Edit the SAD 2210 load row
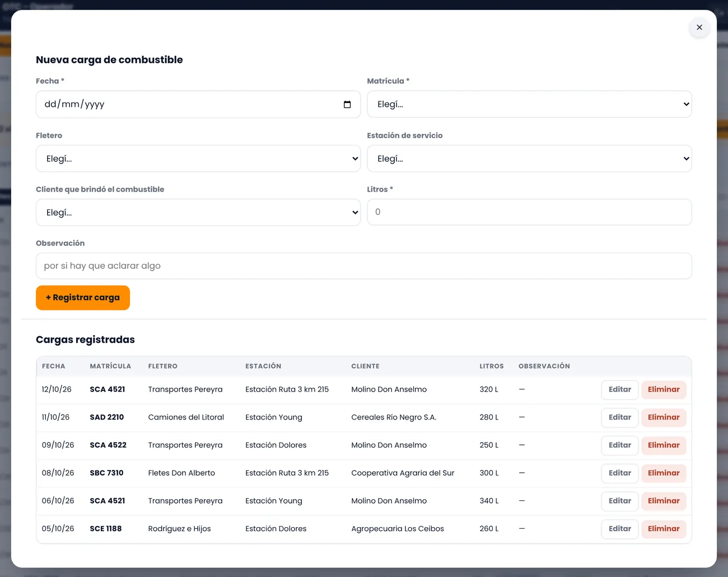 (x=620, y=417)
